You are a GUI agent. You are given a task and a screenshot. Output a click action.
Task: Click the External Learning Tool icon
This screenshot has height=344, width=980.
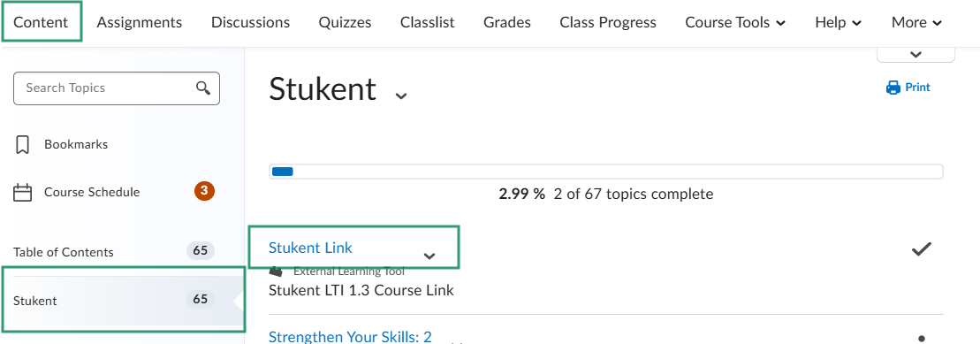tap(276, 271)
